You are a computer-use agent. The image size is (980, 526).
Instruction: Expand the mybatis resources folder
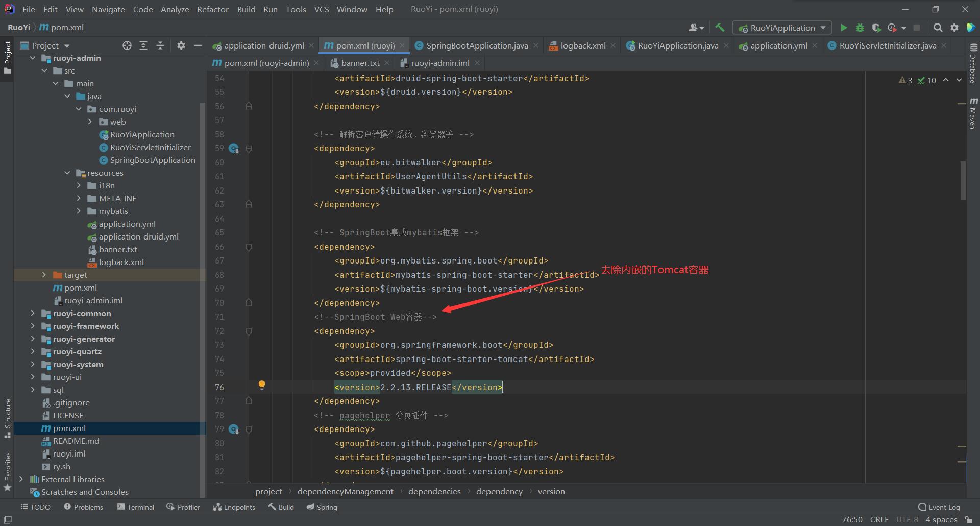tap(79, 211)
